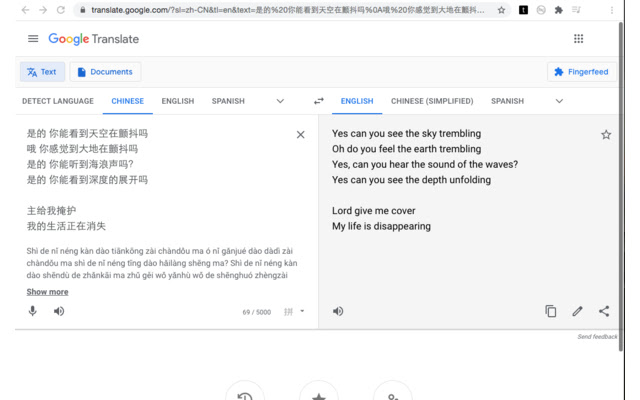Listen to the source text
The image size is (640, 400).
59,311
